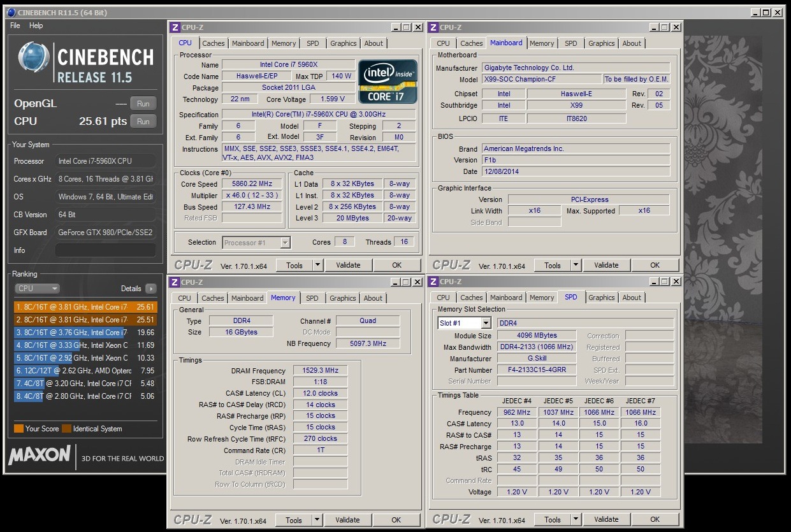Screen dimensions: 791x532
Task: Click the Channel # Quad value
Action: tap(368, 321)
